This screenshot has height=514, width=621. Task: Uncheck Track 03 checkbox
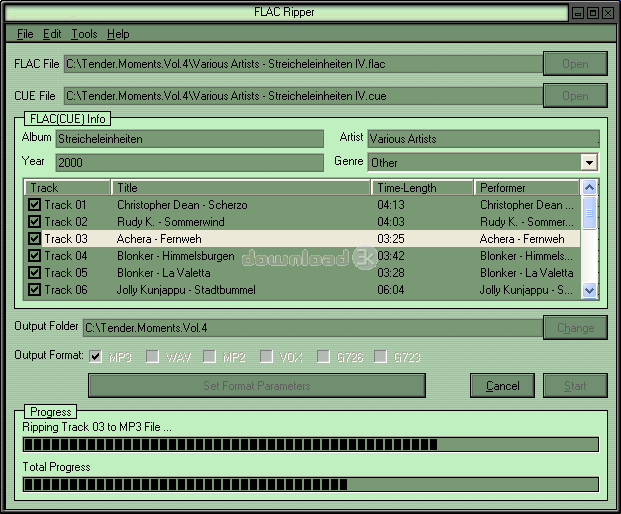pos(34,239)
